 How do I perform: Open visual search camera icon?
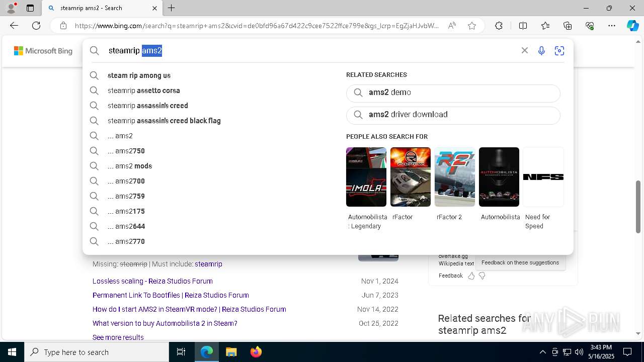pyautogui.click(x=559, y=50)
